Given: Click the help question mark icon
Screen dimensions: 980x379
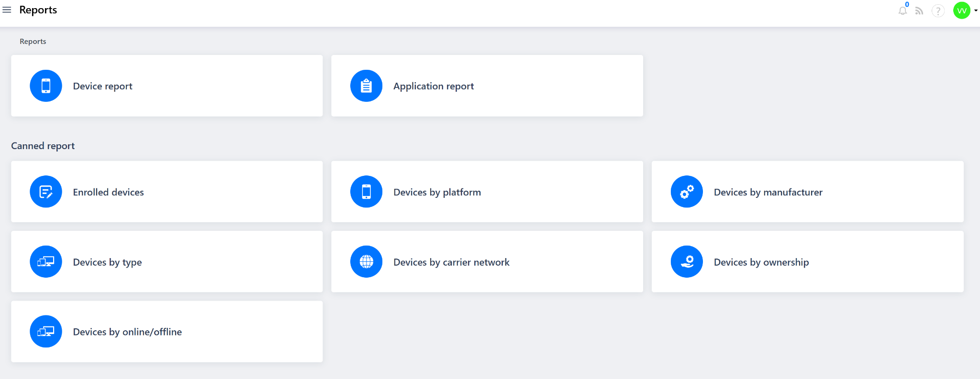Looking at the screenshot, I should click(938, 11).
